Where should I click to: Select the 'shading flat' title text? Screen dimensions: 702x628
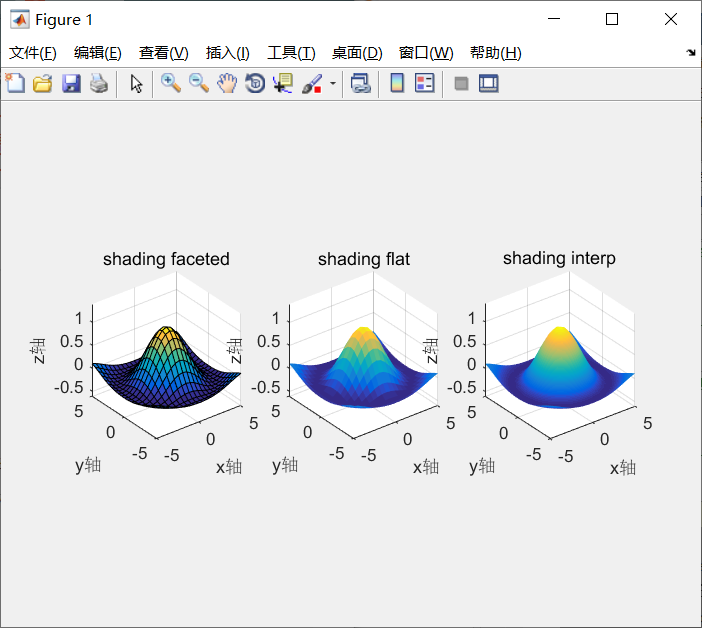(364, 259)
